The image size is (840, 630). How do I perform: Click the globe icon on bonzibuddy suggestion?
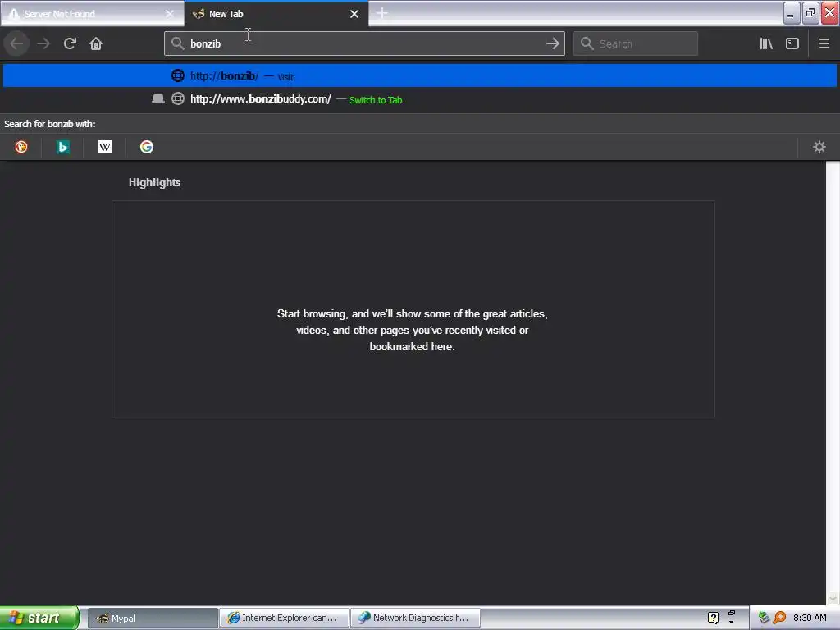178,99
